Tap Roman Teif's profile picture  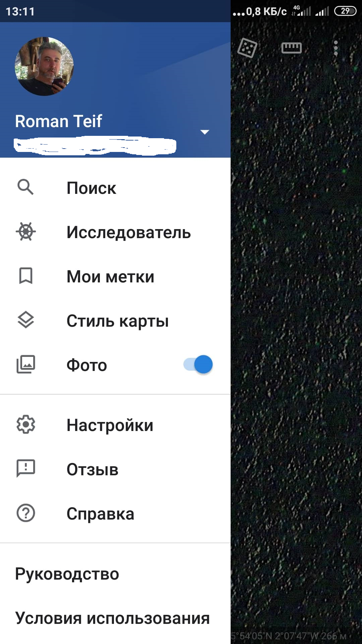click(44, 66)
